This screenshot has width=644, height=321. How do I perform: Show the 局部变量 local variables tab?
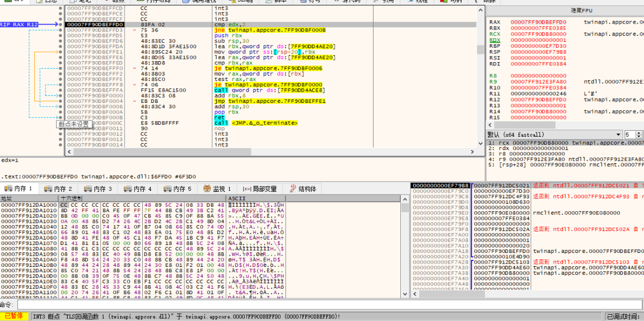point(260,189)
